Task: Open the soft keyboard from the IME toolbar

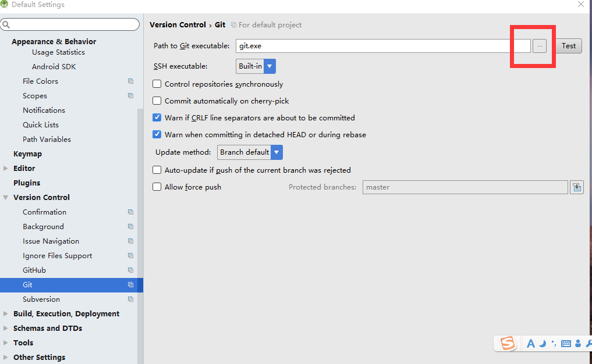Action: point(566,344)
